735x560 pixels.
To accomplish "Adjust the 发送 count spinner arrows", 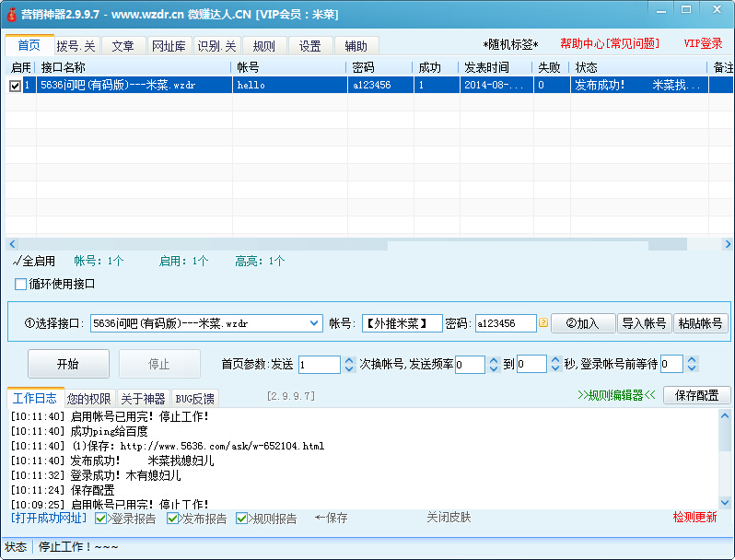I will pos(349,365).
